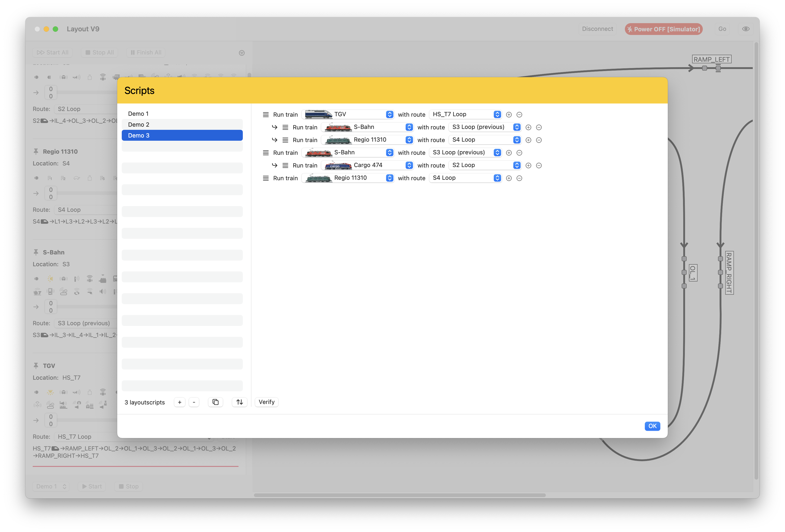Click the Verify button
This screenshot has width=785, height=532.
266,402
